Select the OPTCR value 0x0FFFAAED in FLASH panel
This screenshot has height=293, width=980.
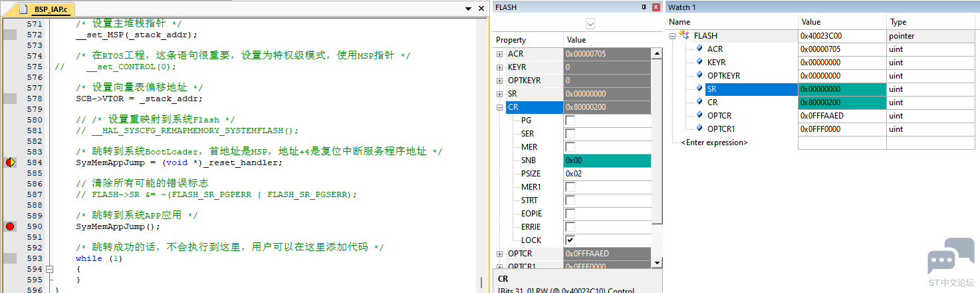pyautogui.click(x=608, y=254)
